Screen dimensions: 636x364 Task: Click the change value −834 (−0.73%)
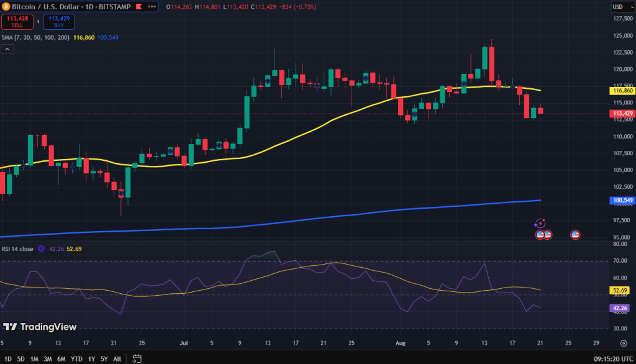(x=298, y=7)
